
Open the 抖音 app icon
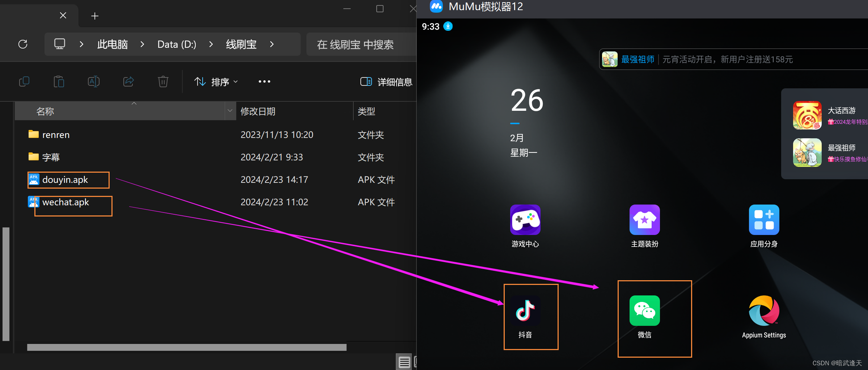point(525,311)
